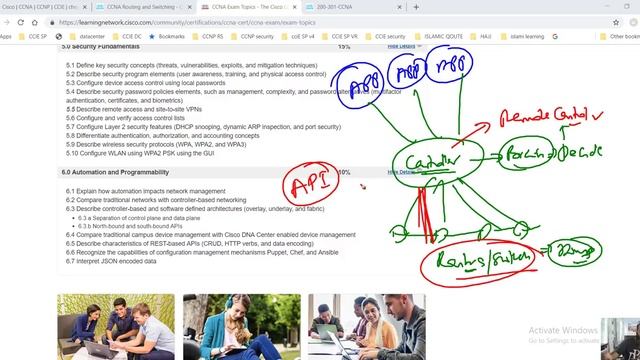Open the CCNP RS bookmark folder

coord(208,36)
